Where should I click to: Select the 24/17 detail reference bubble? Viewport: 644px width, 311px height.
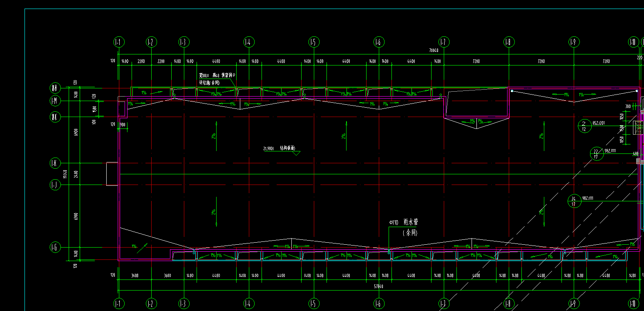pos(574,201)
